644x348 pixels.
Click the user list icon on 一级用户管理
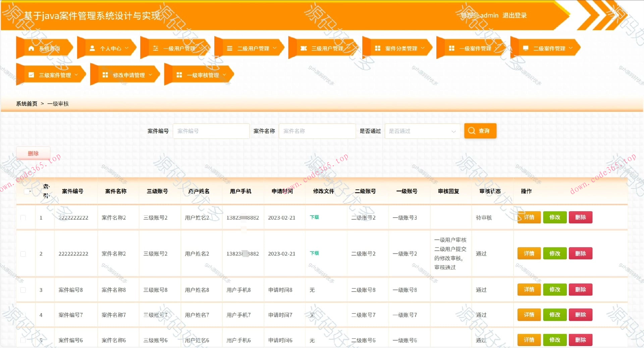tap(156, 48)
